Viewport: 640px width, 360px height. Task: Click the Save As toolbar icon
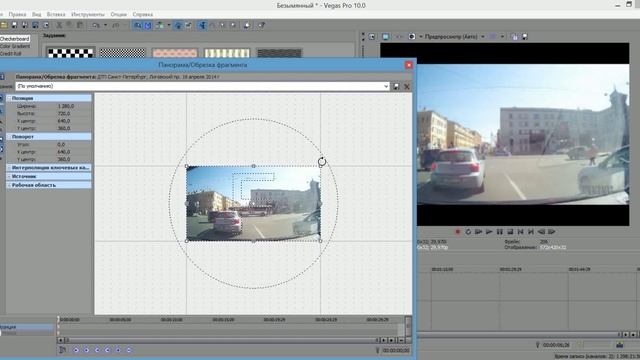tap(24, 25)
